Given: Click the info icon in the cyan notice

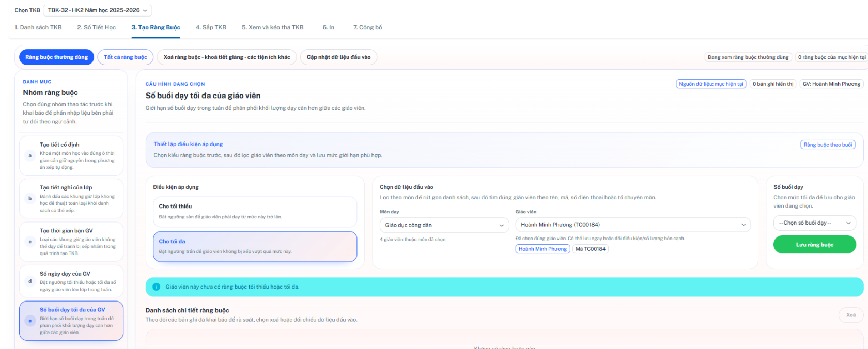Looking at the screenshot, I should pos(157,287).
